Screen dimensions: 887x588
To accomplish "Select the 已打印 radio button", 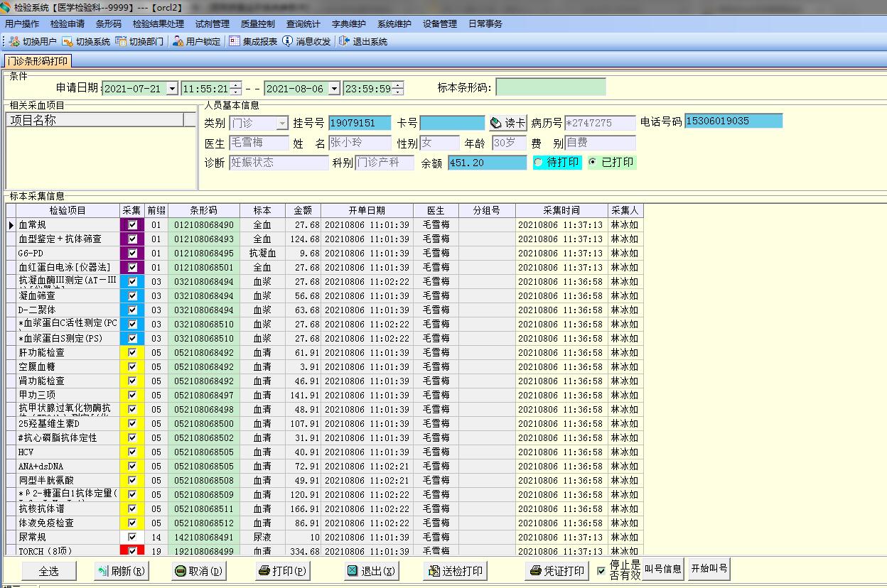I will point(593,163).
